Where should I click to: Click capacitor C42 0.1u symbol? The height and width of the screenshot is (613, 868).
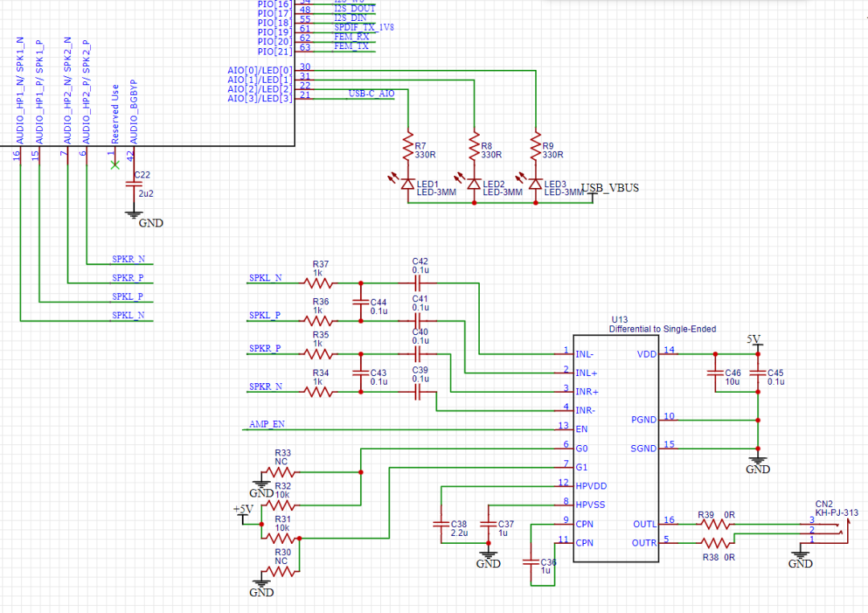(x=418, y=284)
